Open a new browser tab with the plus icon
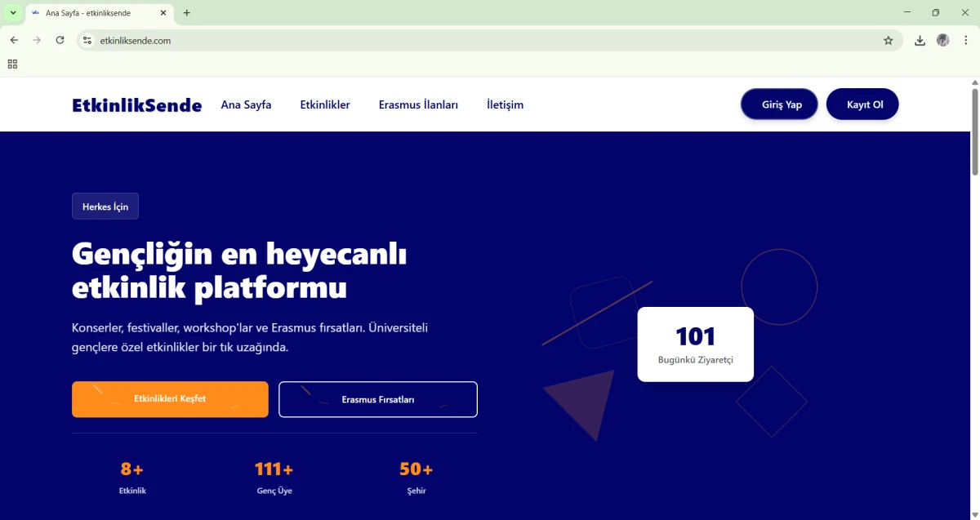This screenshot has width=980, height=520. [x=188, y=12]
